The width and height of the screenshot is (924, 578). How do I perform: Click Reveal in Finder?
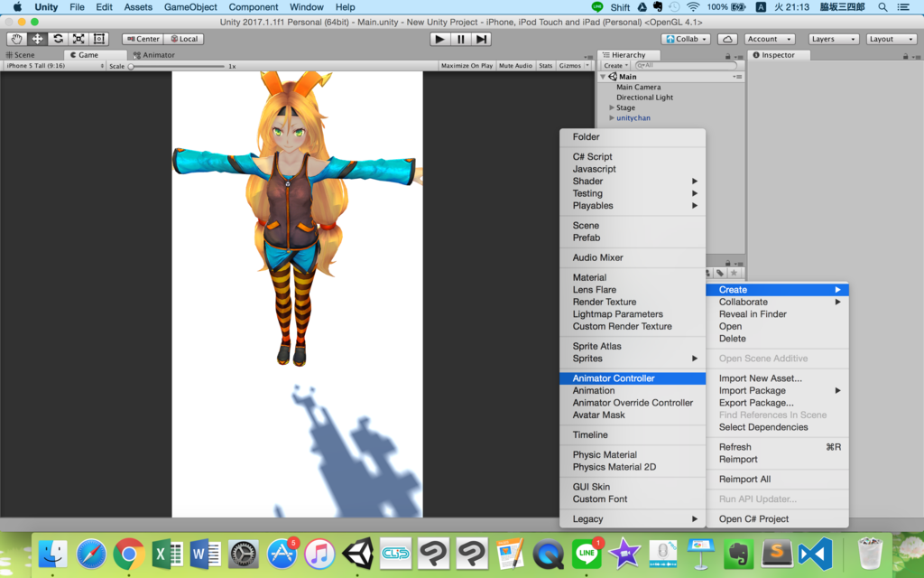(777, 313)
